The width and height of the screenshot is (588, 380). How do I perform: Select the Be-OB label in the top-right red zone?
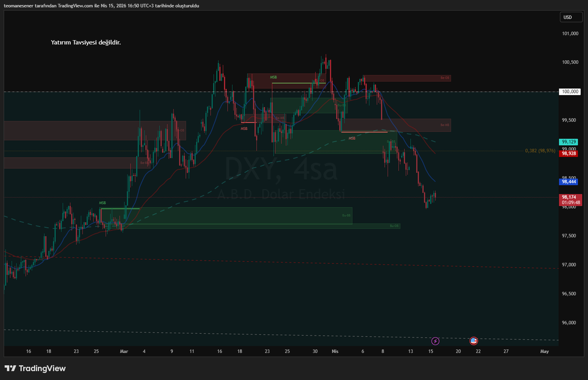[444, 78]
